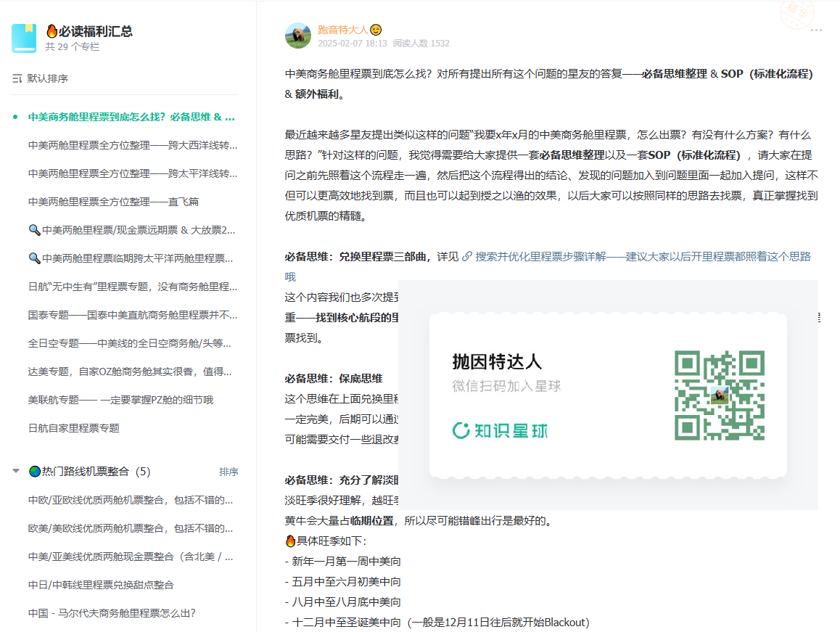Screen dimensions: 840x632
Task: Click the 知识星球 logo on the card
Action: (x=500, y=430)
